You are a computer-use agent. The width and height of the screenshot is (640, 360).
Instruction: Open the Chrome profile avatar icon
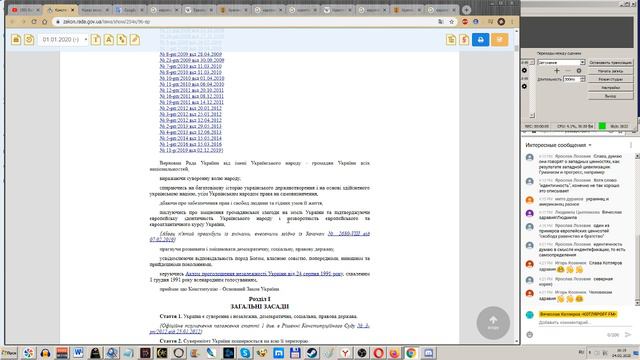[x=501, y=22]
